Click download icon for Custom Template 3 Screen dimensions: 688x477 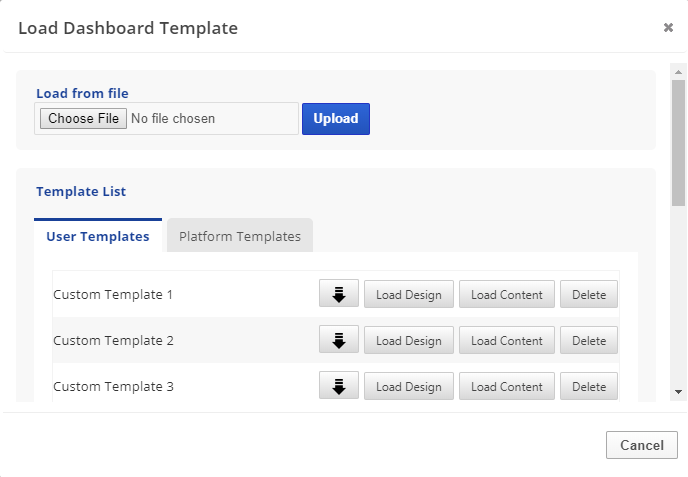pyautogui.click(x=338, y=386)
